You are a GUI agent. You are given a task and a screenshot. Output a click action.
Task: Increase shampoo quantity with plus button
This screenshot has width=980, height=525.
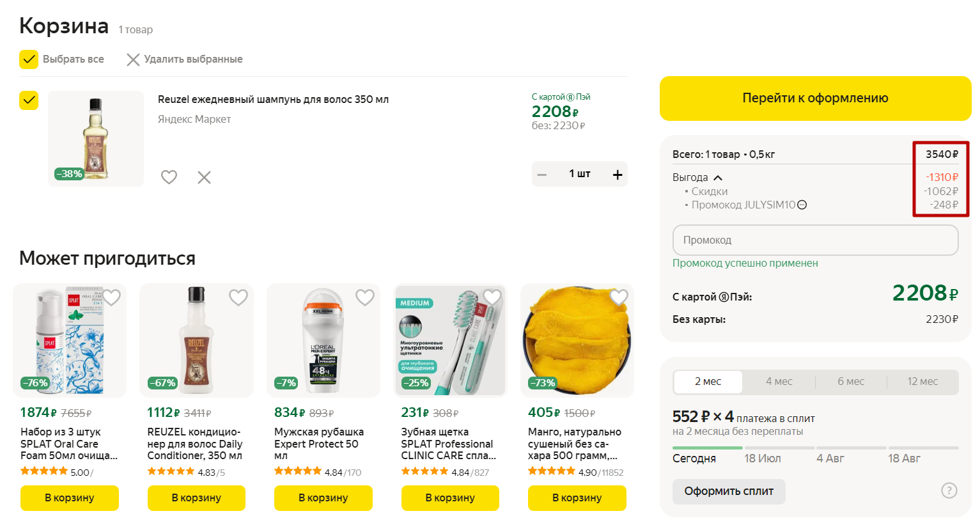(x=618, y=175)
